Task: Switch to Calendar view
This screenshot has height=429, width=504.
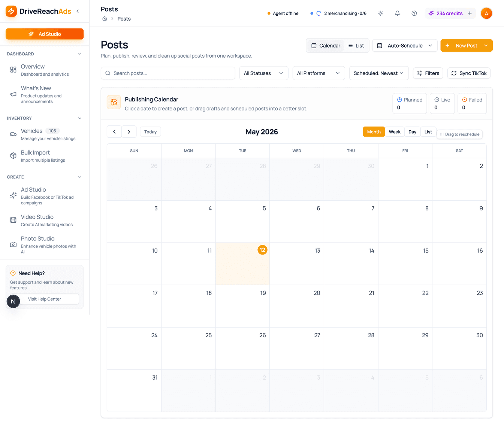Action: click(x=326, y=46)
